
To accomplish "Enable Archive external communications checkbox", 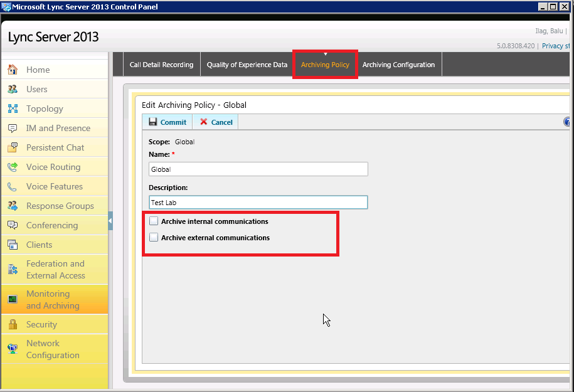I will pyautogui.click(x=154, y=237).
